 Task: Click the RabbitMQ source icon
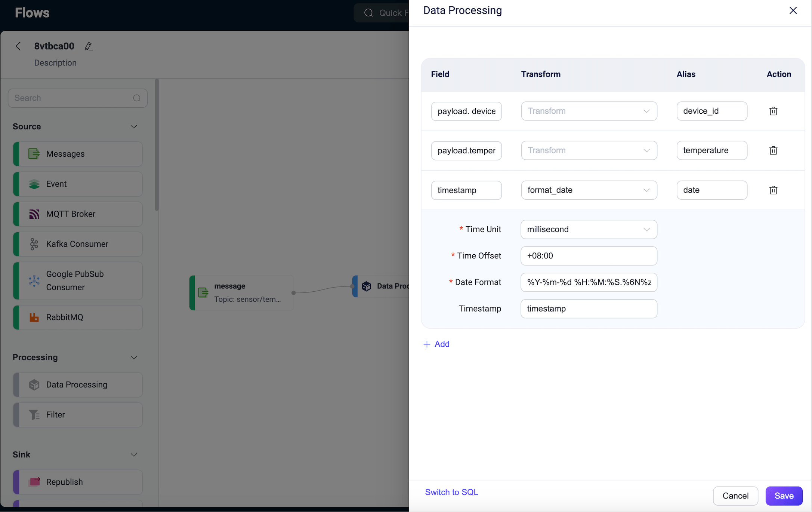(x=34, y=317)
